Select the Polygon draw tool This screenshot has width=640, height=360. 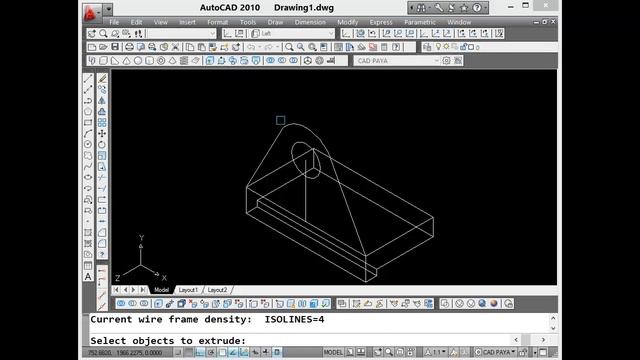point(88,111)
